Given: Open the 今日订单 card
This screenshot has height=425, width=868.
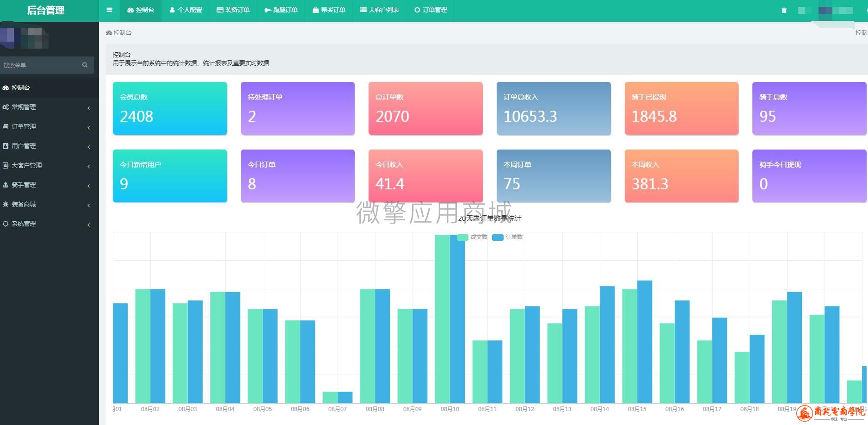Looking at the screenshot, I should point(298,176).
